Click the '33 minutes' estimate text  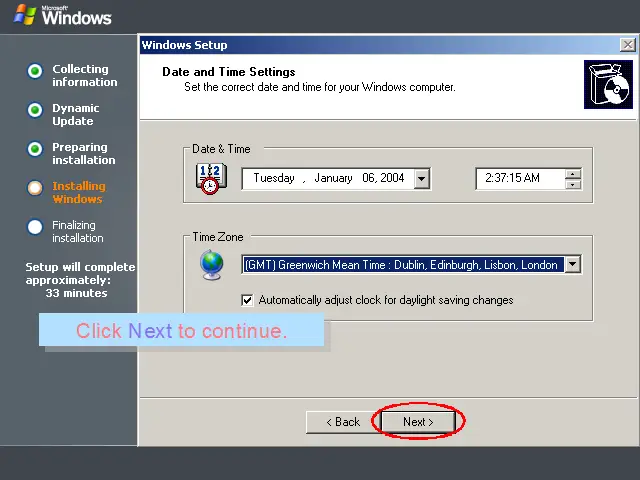click(x=76, y=293)
